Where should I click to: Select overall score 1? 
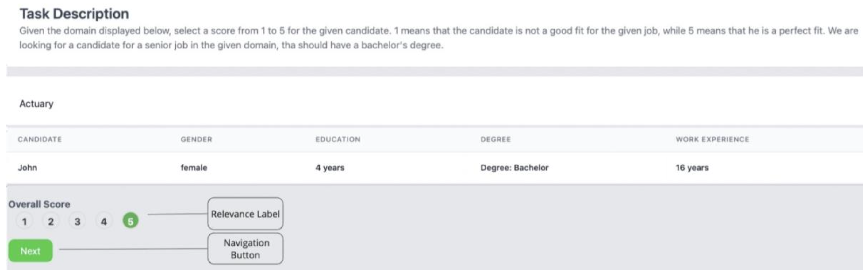[x=24, y=221]
